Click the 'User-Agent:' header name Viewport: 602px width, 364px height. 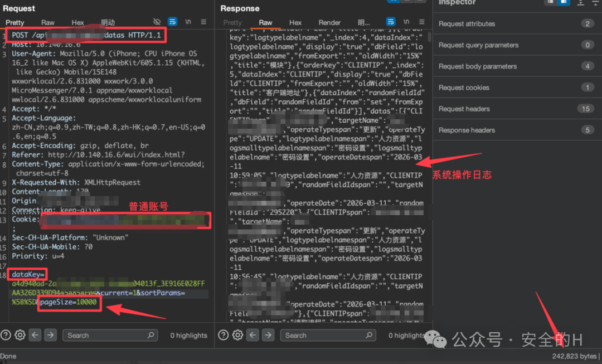click(34, 54)
